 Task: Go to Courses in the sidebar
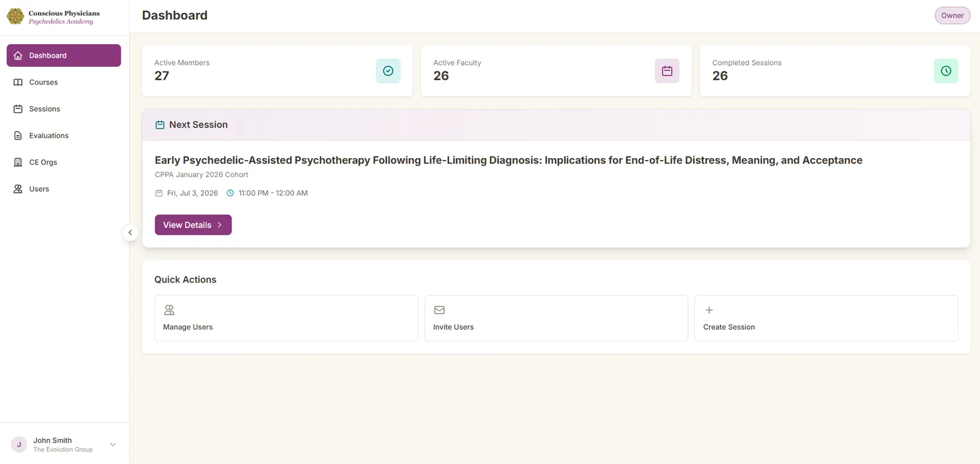(64, 82)
